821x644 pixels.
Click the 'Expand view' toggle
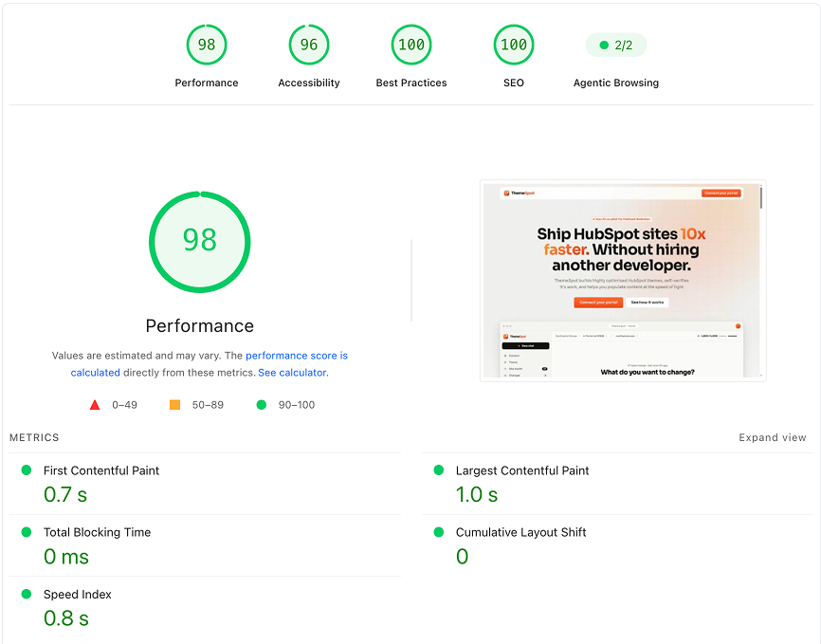pyautogui.click(x=773, y=437)
